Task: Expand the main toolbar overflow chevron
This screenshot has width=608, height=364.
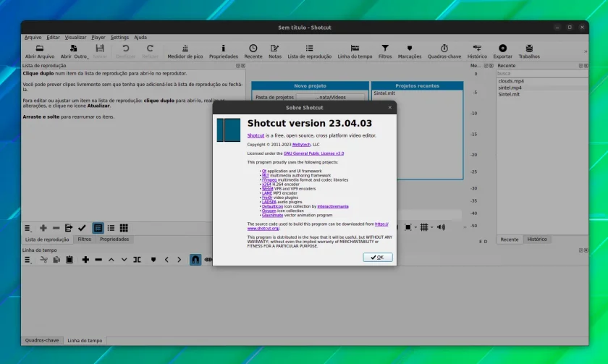Action: click(586, 51)
